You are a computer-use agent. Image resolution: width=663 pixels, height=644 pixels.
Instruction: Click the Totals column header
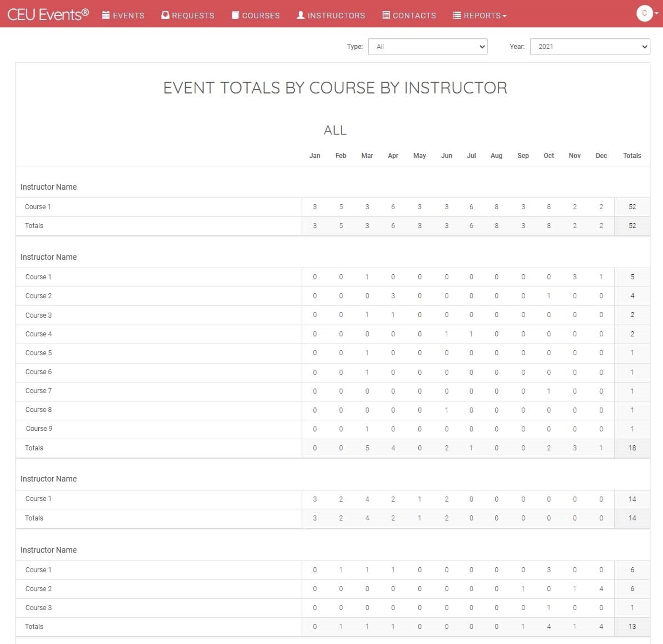[632, 156]
